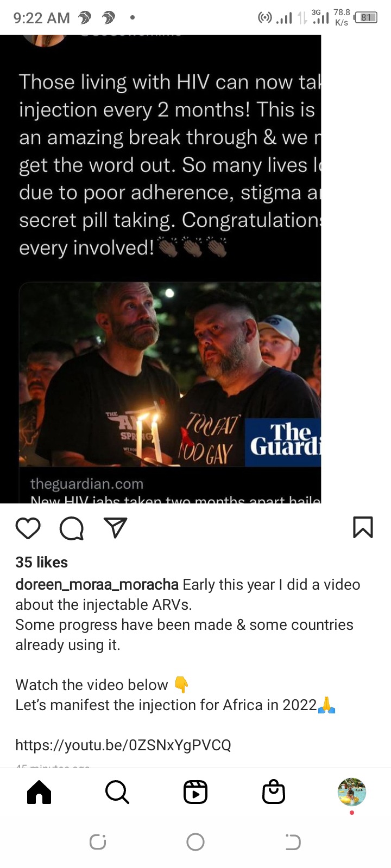
Task: Save the post with bookmark icon
Action: 363,527
